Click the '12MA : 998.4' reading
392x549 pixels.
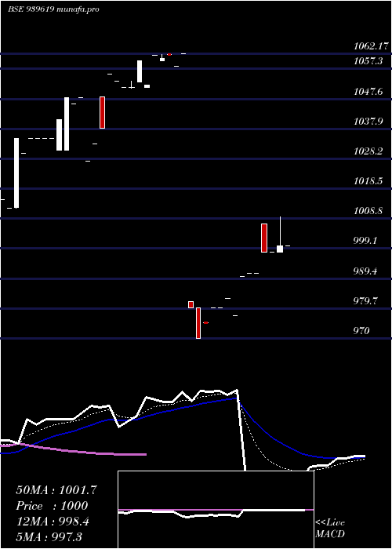pyautogui.click(x=53, y=522)
